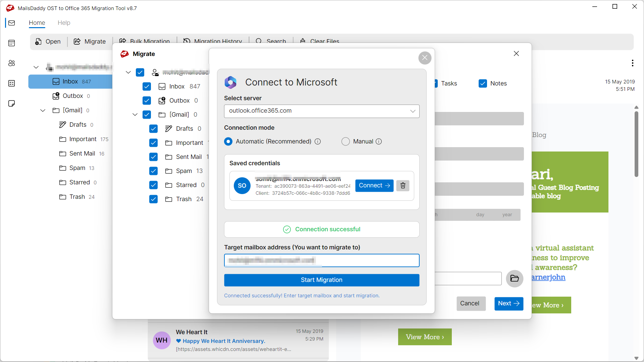
Task: Click the Connection successful status box
Action: click(x=322, y=229)
